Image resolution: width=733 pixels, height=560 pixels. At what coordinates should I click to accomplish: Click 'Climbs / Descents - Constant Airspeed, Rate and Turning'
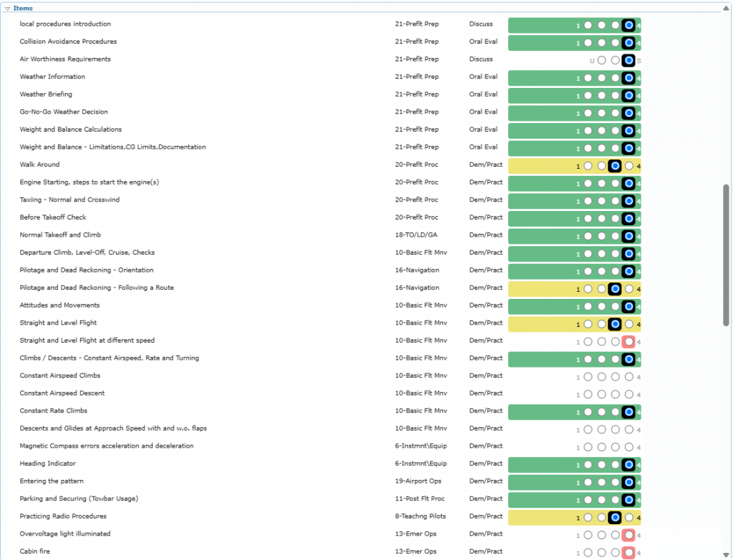(110, 358)
